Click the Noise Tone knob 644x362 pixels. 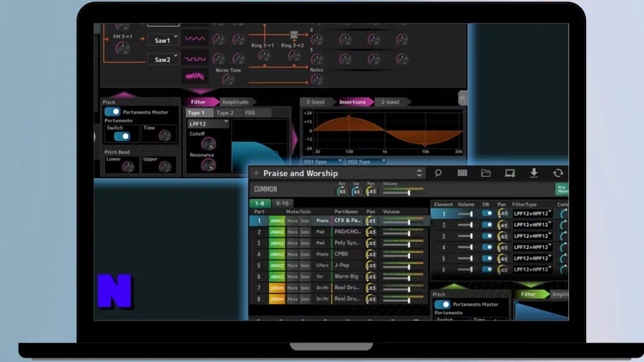tap(228, 79)
